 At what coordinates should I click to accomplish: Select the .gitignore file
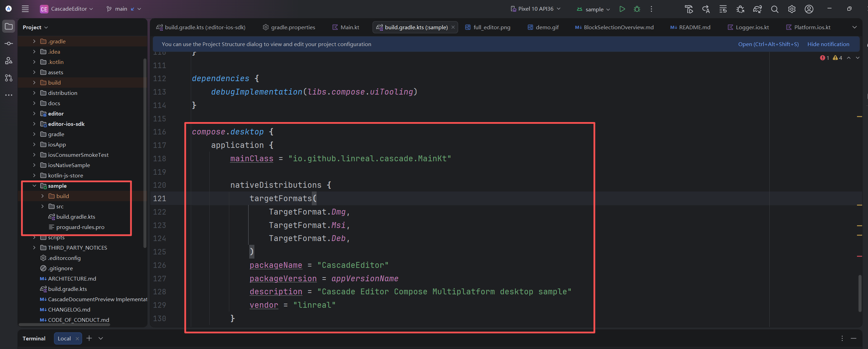(60, 268)
